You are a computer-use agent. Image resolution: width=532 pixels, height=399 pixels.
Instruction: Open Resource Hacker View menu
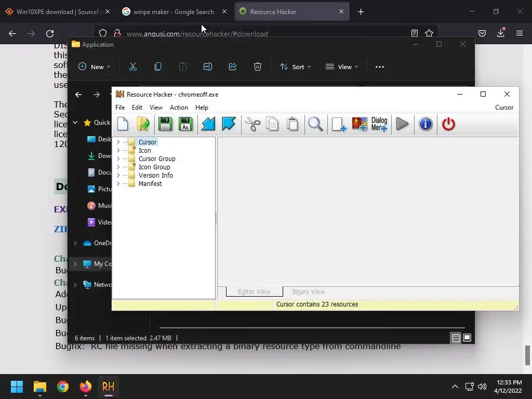pos(156,108)
